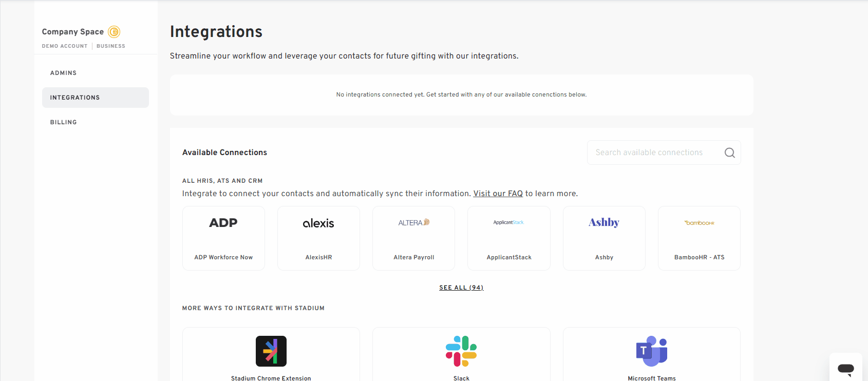Select BambooHR - ATS label
868x381 pixels.
[x=699, y=257]
